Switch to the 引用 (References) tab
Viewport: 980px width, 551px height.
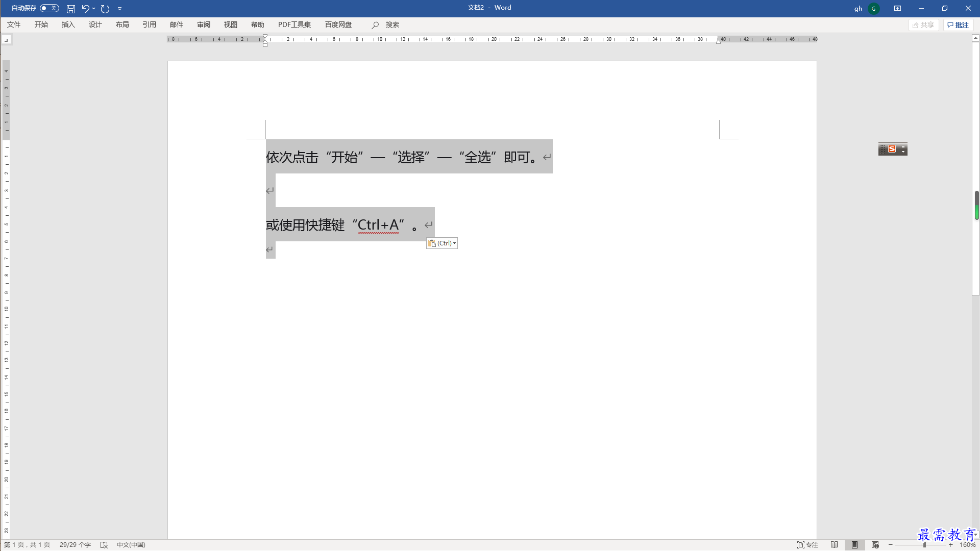(x=149, y=24)
